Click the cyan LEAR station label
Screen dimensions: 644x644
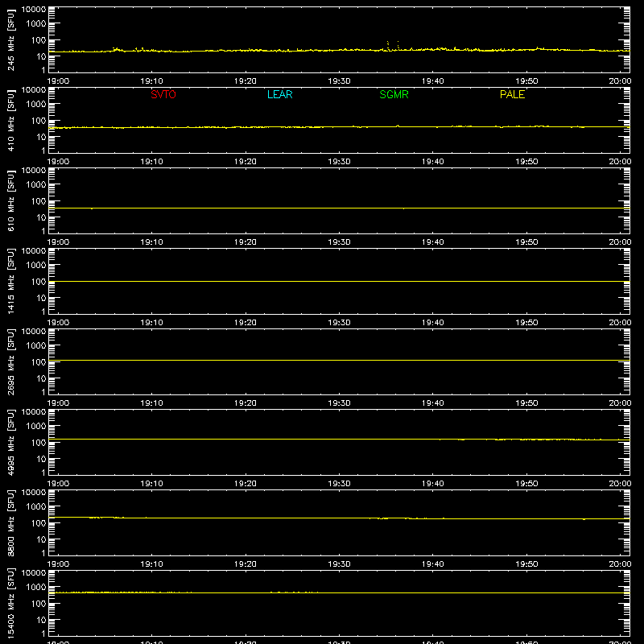279,94
